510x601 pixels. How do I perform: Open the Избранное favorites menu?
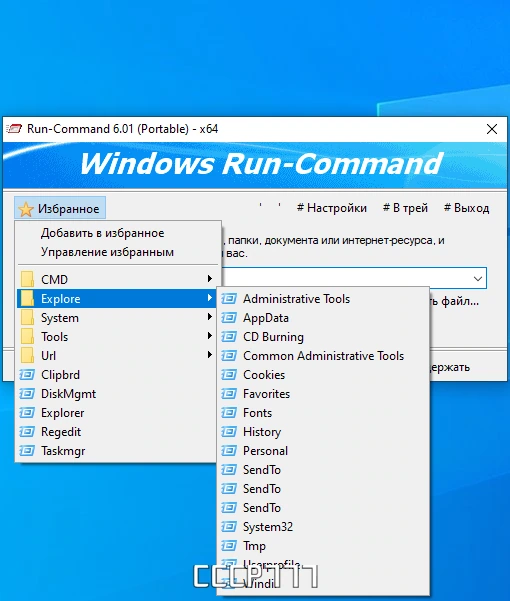[60, 209]
